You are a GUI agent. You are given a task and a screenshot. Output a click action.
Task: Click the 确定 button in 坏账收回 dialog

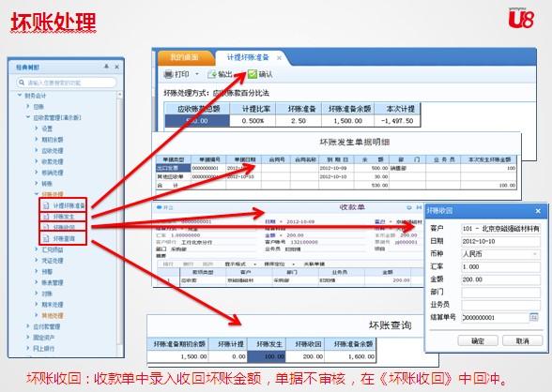pos(478,340)
